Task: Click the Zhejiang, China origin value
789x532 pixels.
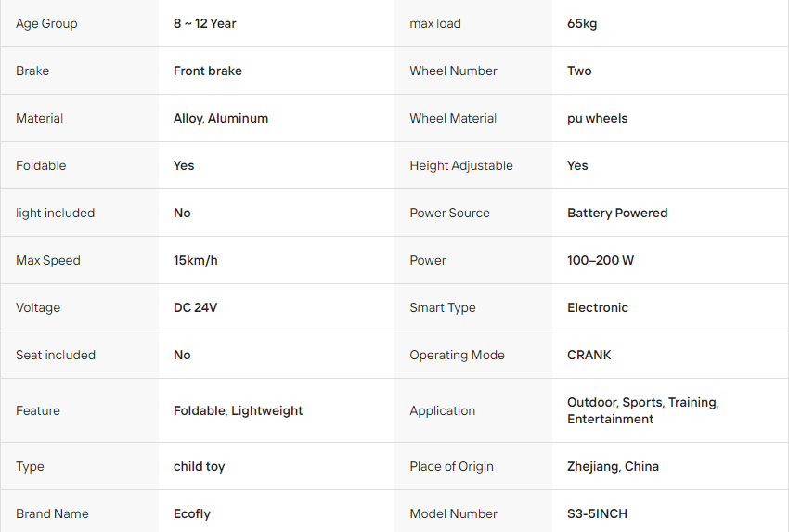Action: pos(613,467)
